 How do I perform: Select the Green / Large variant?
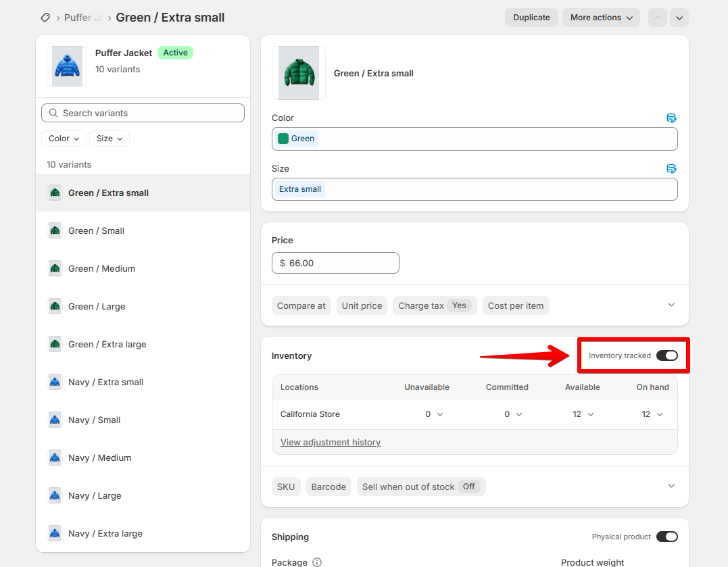point(143,307)
